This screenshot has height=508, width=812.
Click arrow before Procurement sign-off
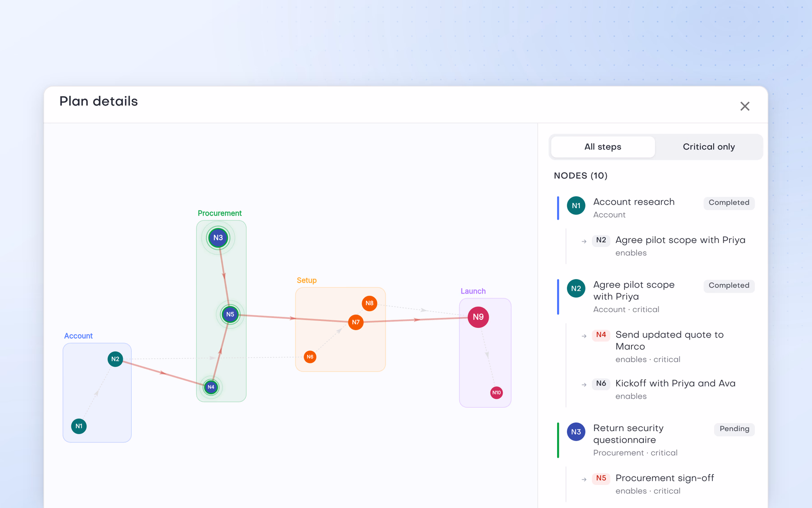pyautogui.click(x=584, y=480)
